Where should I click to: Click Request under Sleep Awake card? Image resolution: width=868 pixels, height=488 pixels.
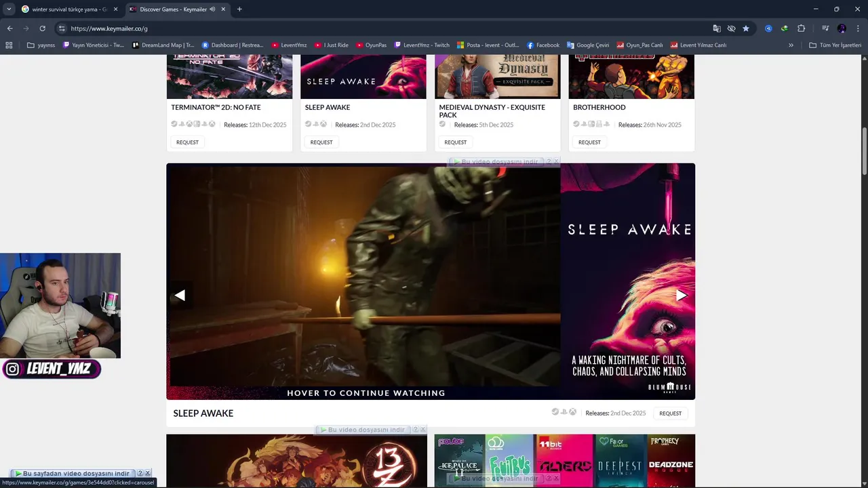321,142
